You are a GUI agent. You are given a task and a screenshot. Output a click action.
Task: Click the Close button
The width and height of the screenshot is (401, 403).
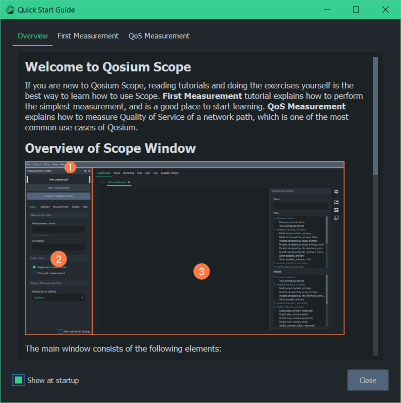(x=368, y=380)
